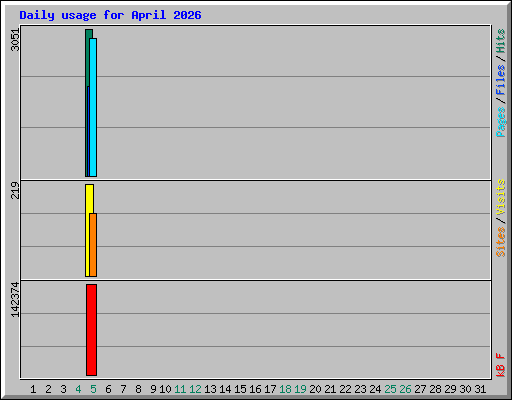Click the 'KB F' legend label
The image size is (512, 400).
tap(500, 365)
